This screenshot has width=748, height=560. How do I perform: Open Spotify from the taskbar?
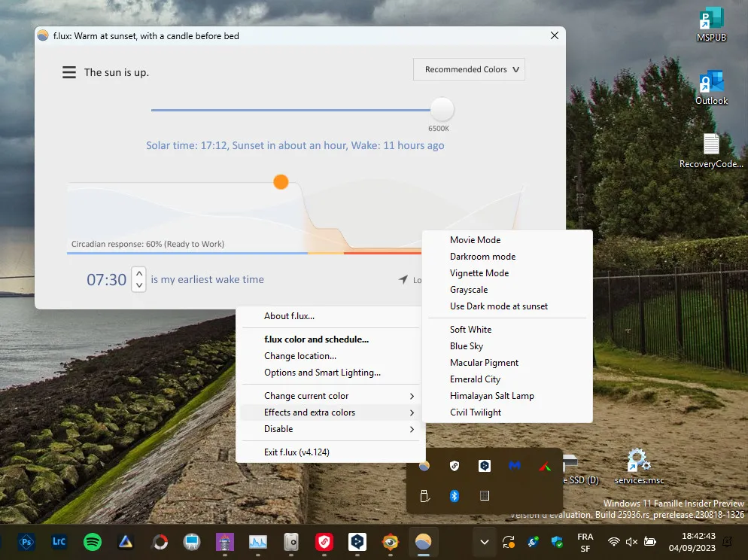click(93, 542)
